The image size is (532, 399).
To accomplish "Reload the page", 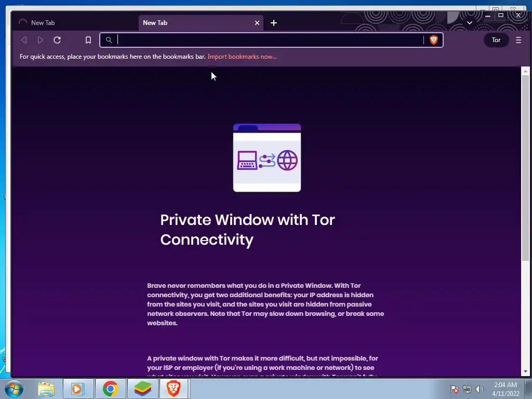I will pyautogui.click(x=57, y=40).
